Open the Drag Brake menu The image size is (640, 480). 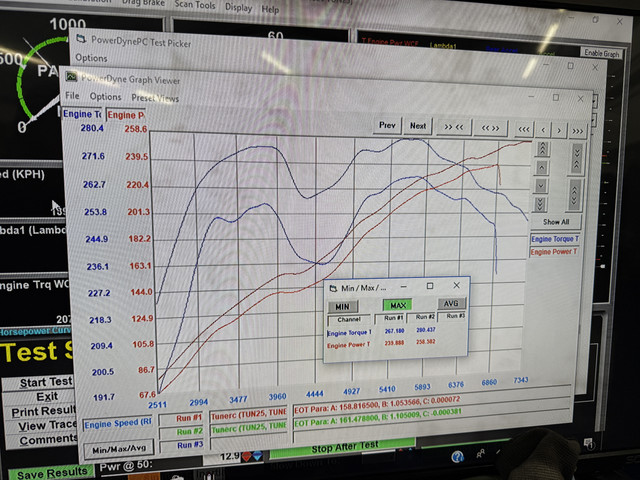point(144,3)
